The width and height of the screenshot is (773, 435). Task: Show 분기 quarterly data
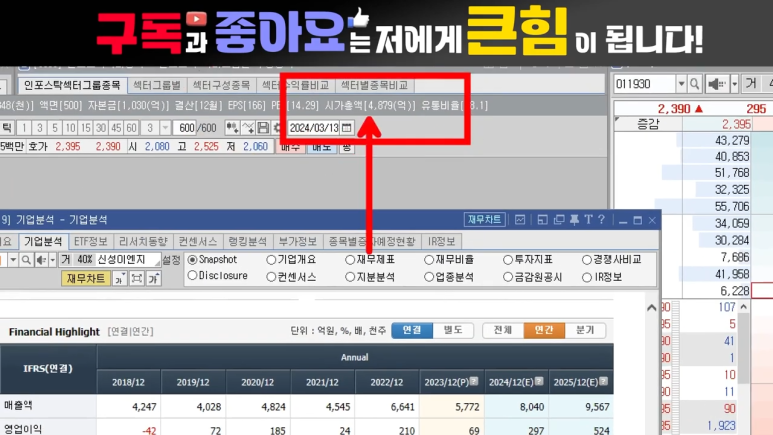click(585, 330)
